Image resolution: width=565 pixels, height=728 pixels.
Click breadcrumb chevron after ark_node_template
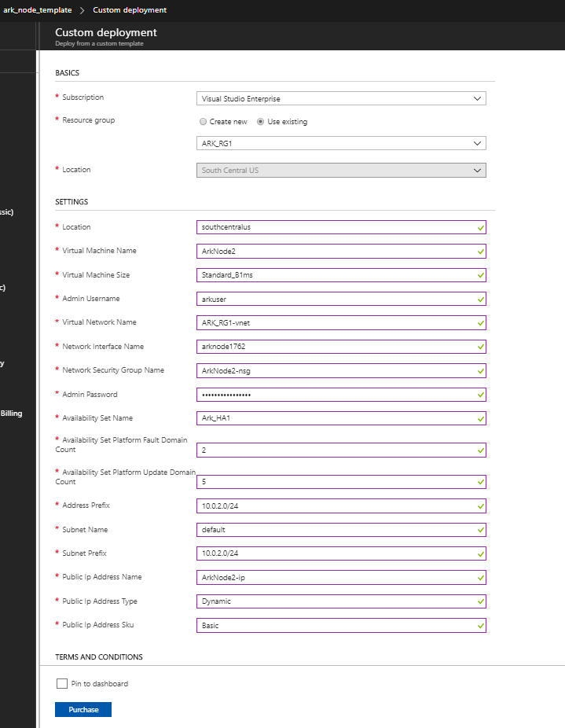click(x=82, y=10)
